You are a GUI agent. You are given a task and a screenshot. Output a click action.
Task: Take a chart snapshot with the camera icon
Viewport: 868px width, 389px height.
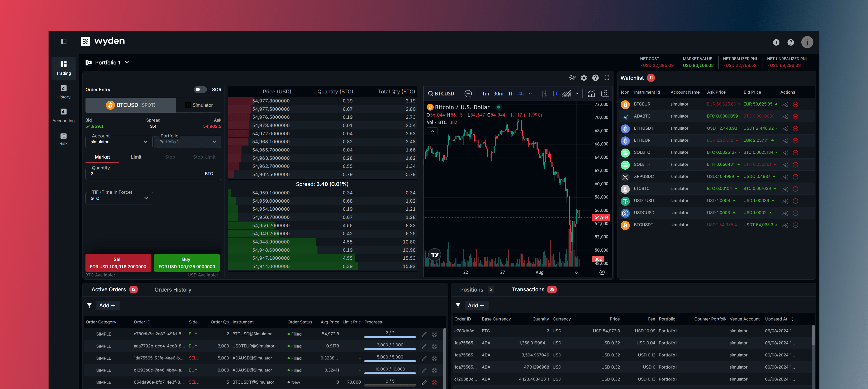[x=605, y=93]
